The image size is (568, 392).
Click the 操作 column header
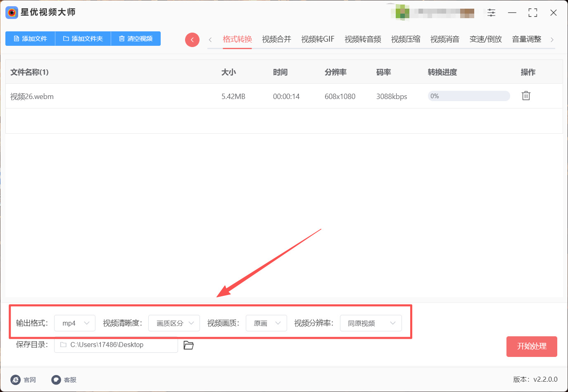pos(528,72)
